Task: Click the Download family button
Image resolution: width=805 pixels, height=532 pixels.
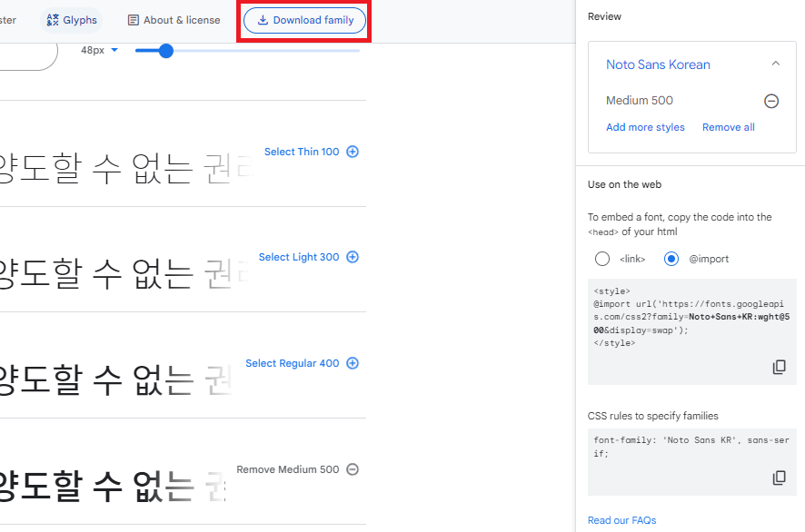Action: coord(304,20)
